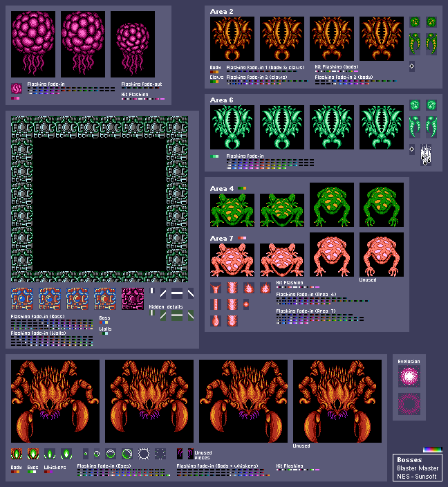Select the last green Area 6 plant boss
The width and height of the screenshot is (448, 487).
[382, 127]
